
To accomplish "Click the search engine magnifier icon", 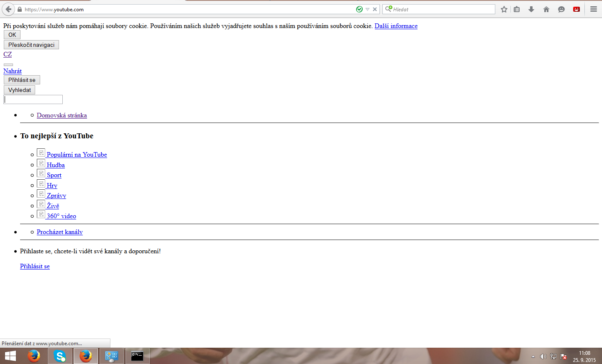I will click(x=388, y=9).
